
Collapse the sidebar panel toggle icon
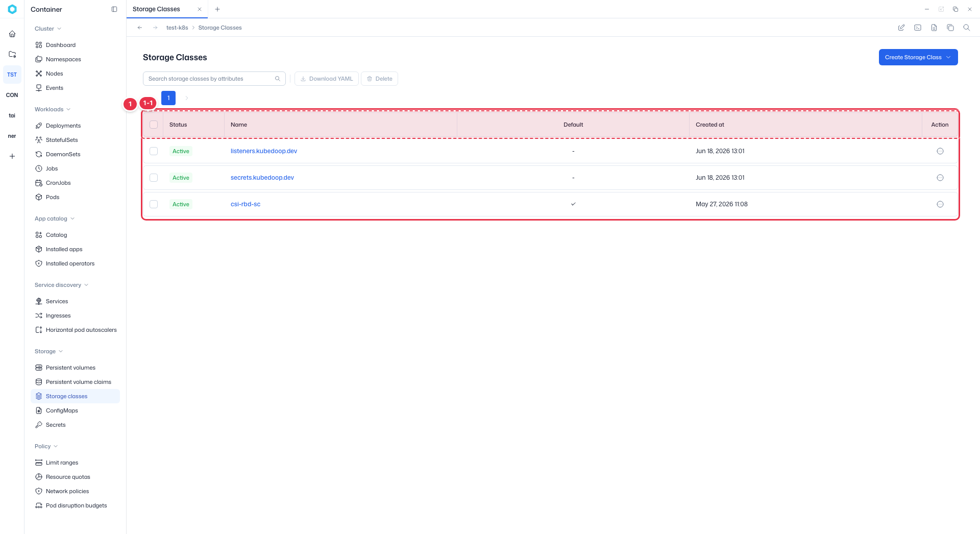pos(114,9)
